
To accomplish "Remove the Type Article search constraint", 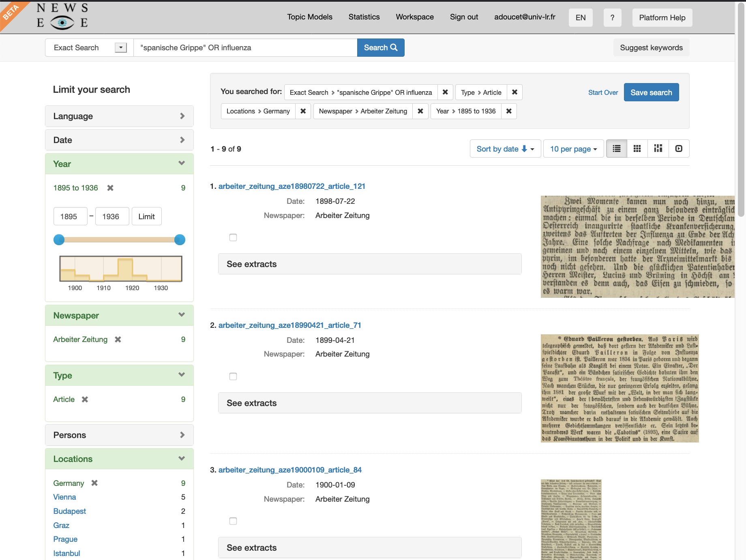I will [x=514, y=92].
